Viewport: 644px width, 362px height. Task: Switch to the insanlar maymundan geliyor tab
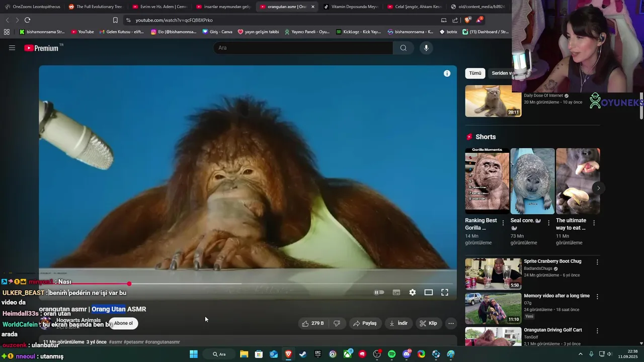[x=223, y=7]
